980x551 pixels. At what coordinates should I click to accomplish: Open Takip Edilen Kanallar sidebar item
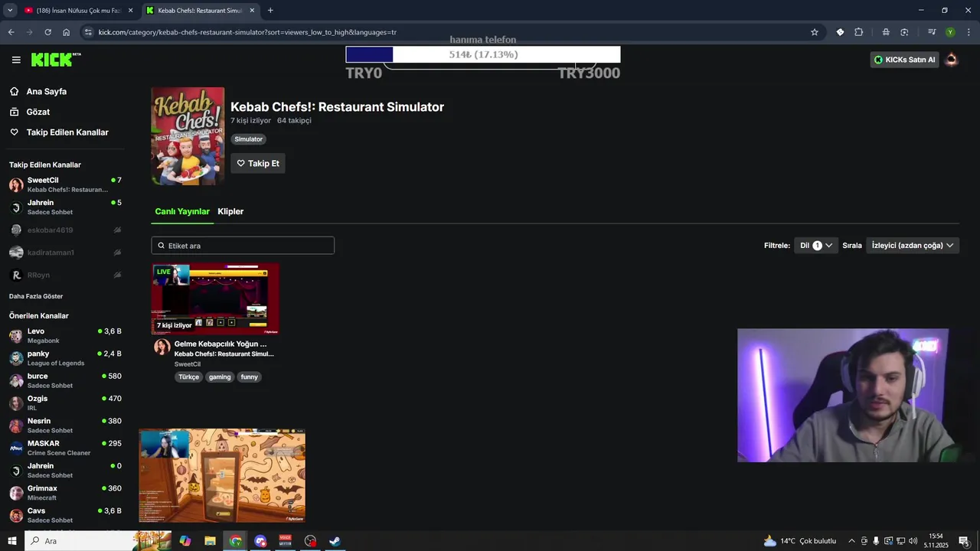coord(67,132)
